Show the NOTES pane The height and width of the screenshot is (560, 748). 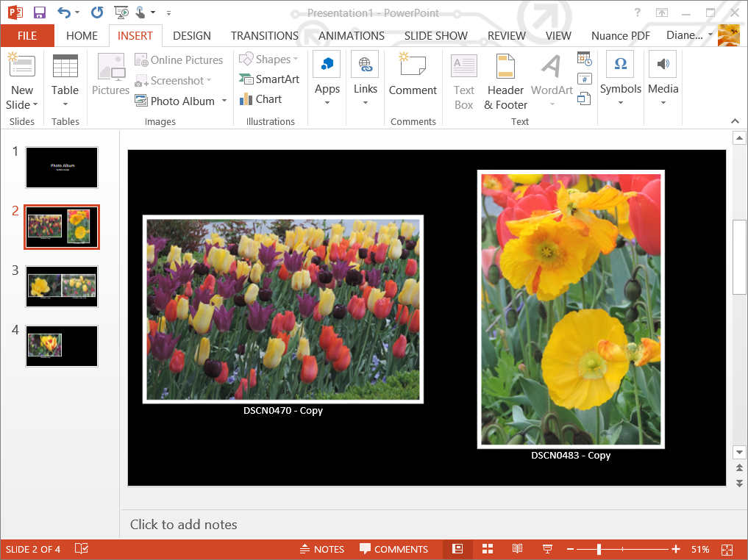point(322,549)
